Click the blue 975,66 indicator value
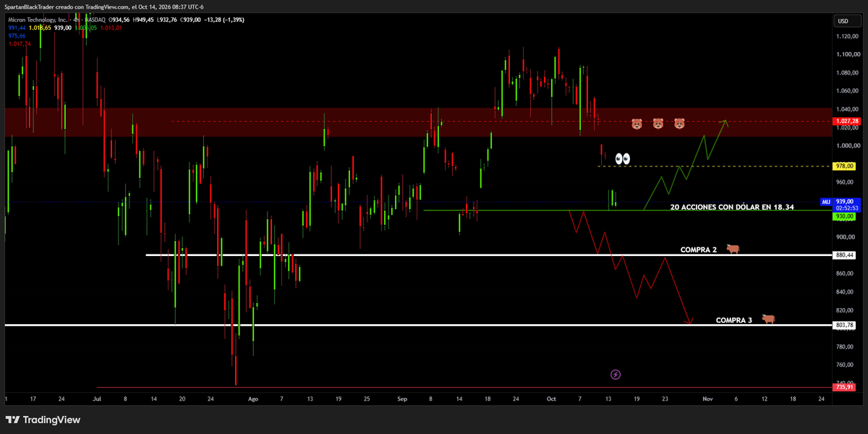The height and width of the screenshot is (434, 868). click(x=17, y=35)
